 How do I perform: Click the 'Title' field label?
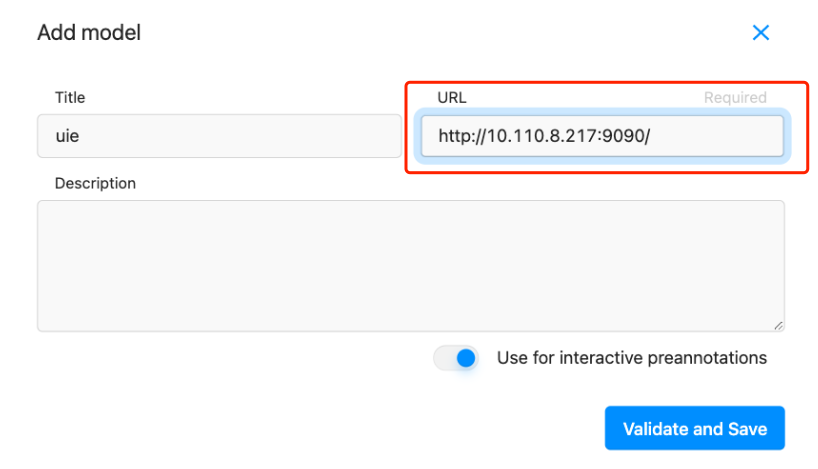coord(70,98)
